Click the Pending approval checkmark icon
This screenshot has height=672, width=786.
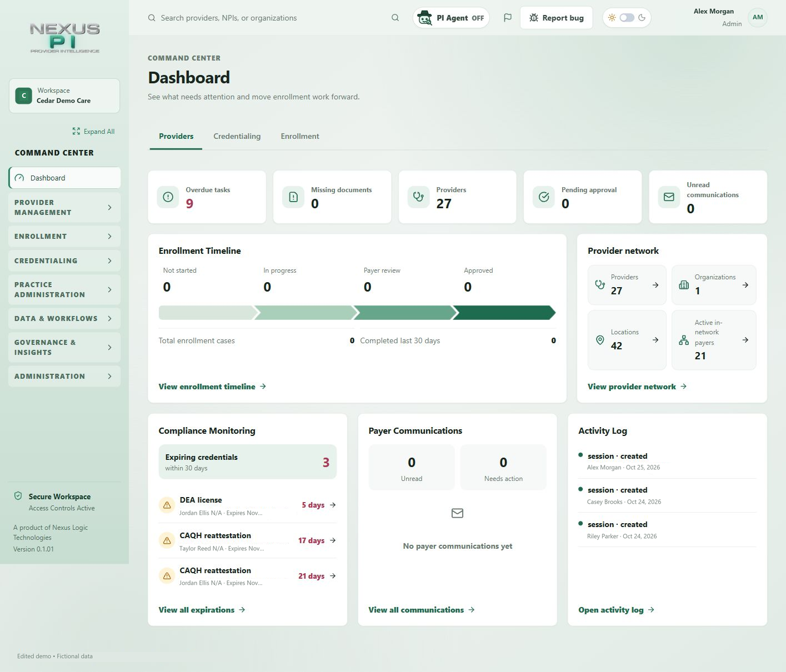pyautogui.click(x=544, y=197)
